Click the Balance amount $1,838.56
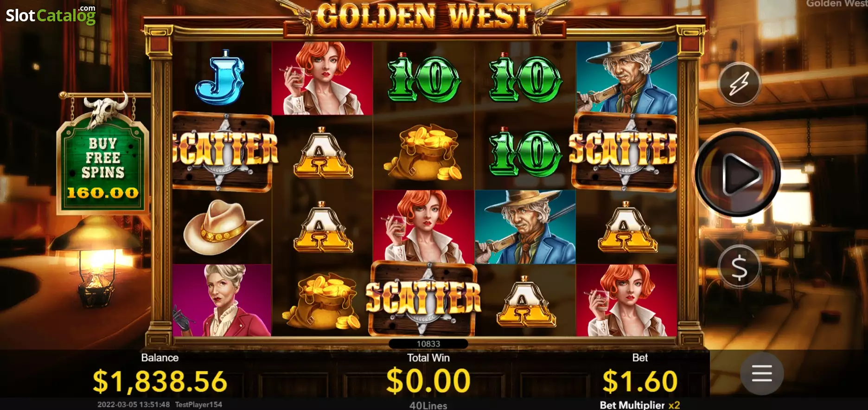This screenshot has height=410, width=868. coord(160,381)
